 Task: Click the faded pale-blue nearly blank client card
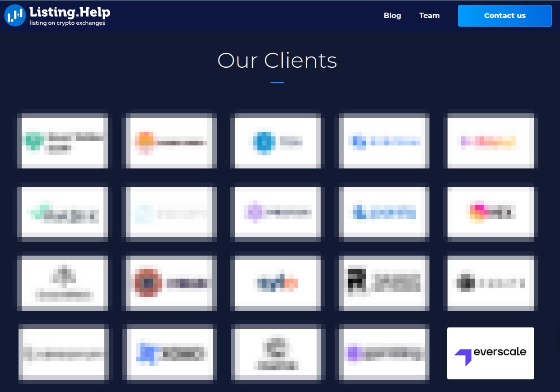point(169,212)
